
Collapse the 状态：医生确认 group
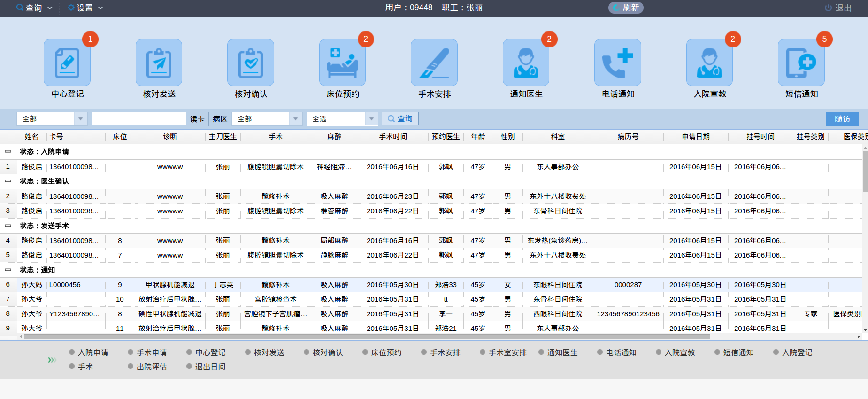[8, 181]
